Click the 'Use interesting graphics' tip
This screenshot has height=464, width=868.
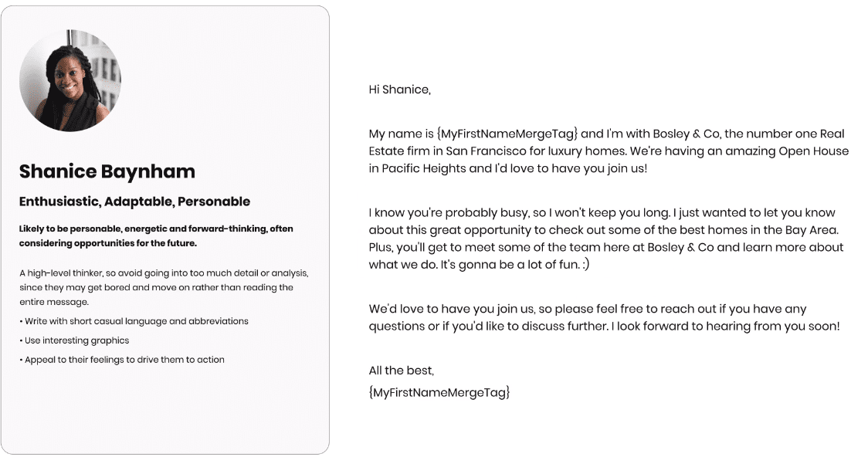click(76, 340)
